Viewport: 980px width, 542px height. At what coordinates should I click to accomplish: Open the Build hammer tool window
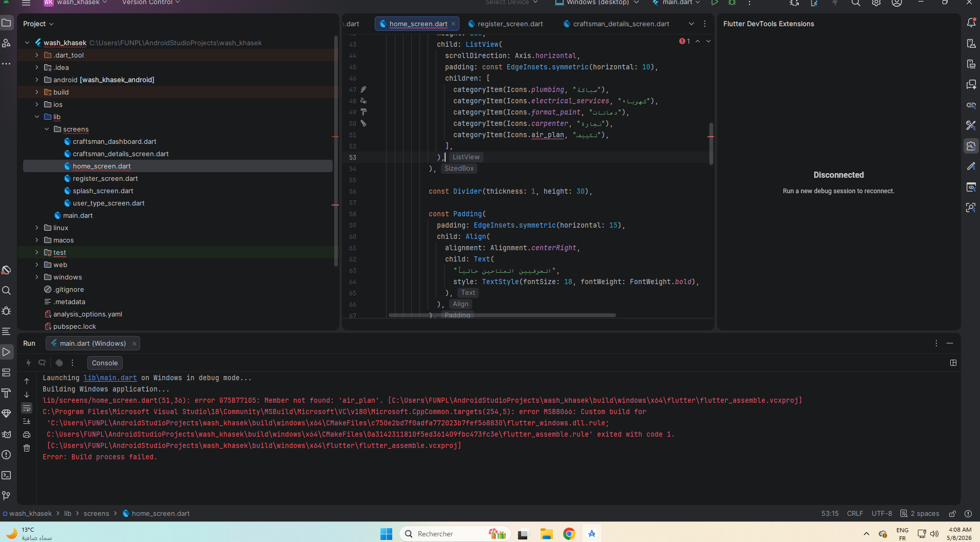point(6,393)
